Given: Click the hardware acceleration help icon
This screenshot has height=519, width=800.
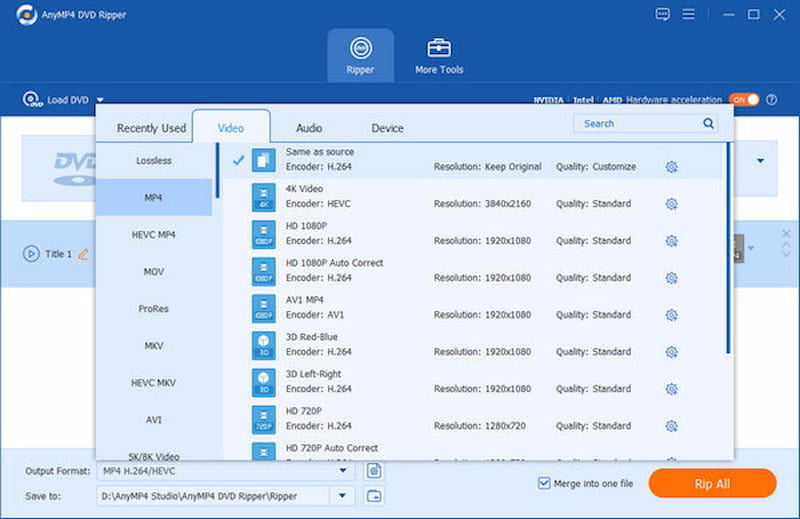Looking at the screenshot, I should pos(771,100).
